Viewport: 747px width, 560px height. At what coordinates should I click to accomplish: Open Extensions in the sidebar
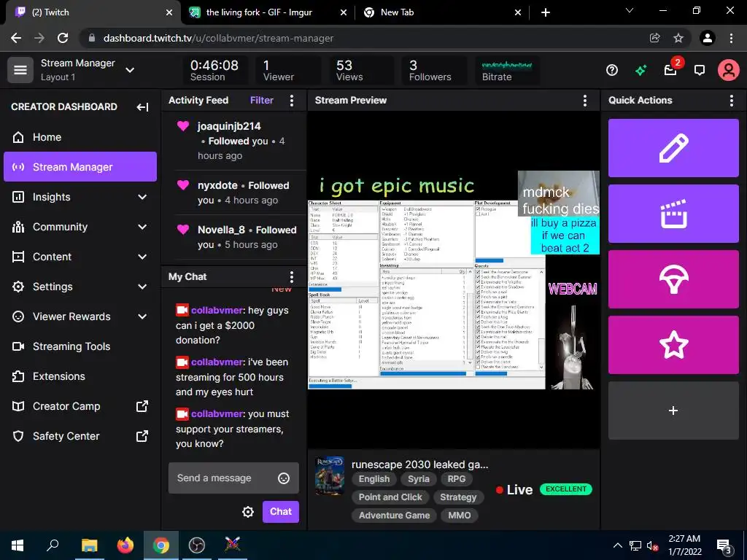tap(80, 377)
